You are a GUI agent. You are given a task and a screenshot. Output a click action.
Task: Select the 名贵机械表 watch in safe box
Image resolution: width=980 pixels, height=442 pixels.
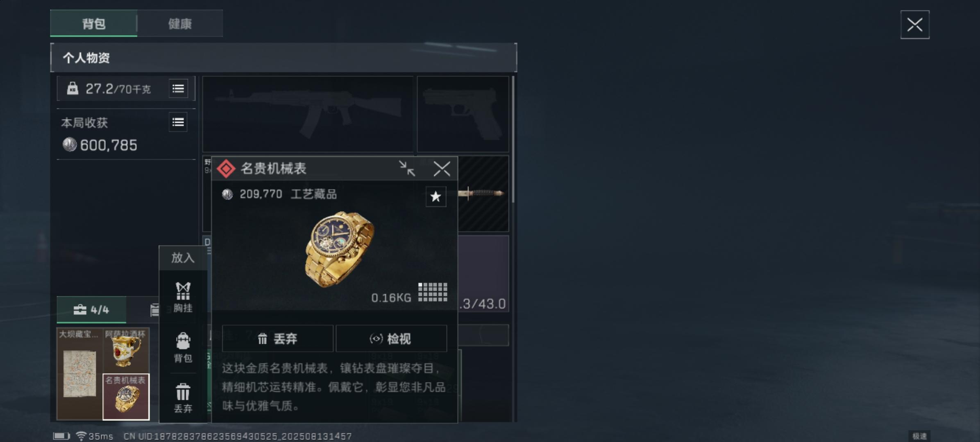[126, 397]
